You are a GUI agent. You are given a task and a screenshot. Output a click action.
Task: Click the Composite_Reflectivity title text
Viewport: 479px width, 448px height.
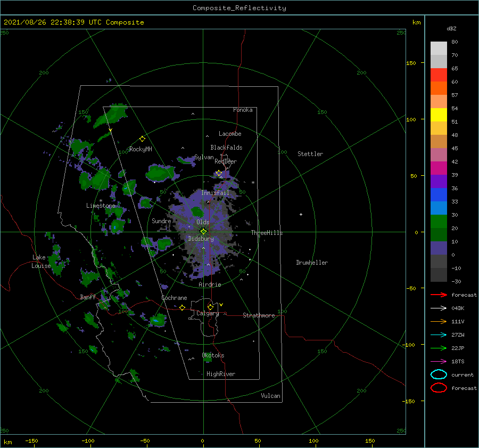[239, 8]
